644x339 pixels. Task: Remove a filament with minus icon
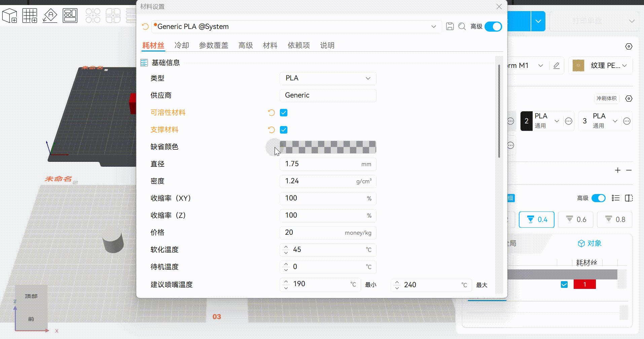pos(629,170)
